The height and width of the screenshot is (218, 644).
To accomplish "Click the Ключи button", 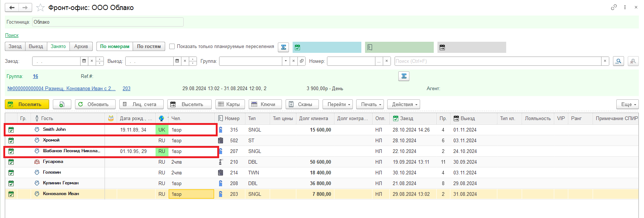I will pos(265,105).
